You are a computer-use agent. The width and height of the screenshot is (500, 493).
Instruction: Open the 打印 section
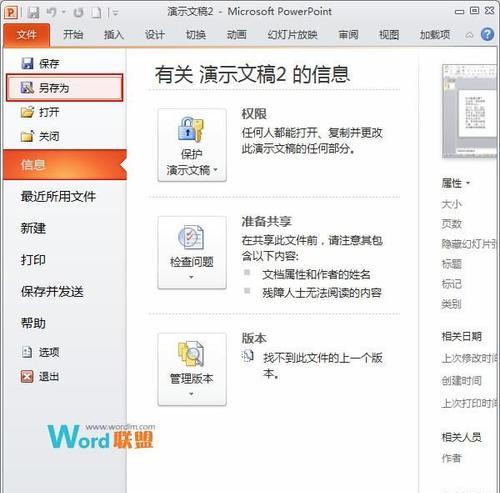click(33, 260)
